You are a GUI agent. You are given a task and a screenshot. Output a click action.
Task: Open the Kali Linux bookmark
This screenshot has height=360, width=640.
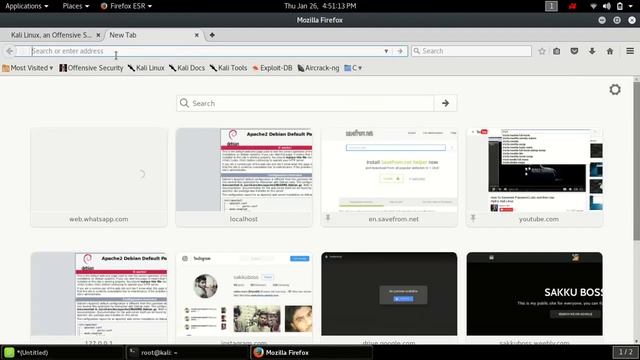click(146, 68)
